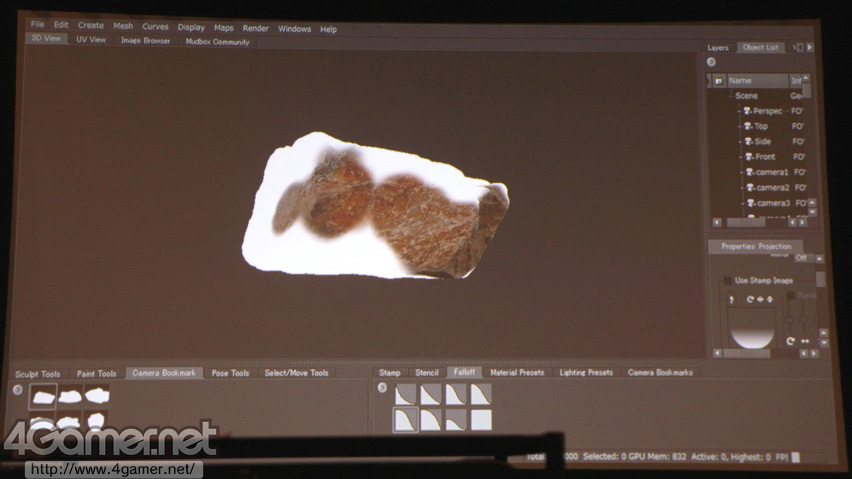Open the Lighting Presets tab
This screenshot has height=479, width=852.
pyautogui.click(x=586, y=373)
